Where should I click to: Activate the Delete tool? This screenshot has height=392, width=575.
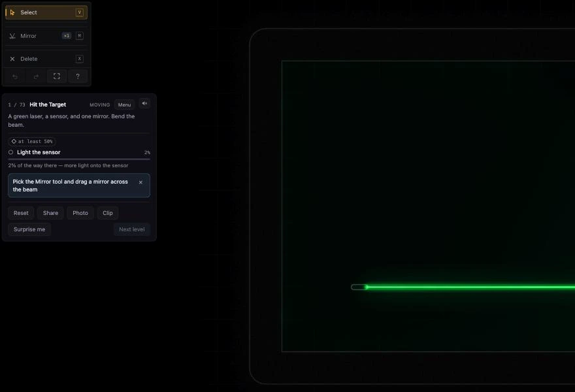tap(46, 59)
